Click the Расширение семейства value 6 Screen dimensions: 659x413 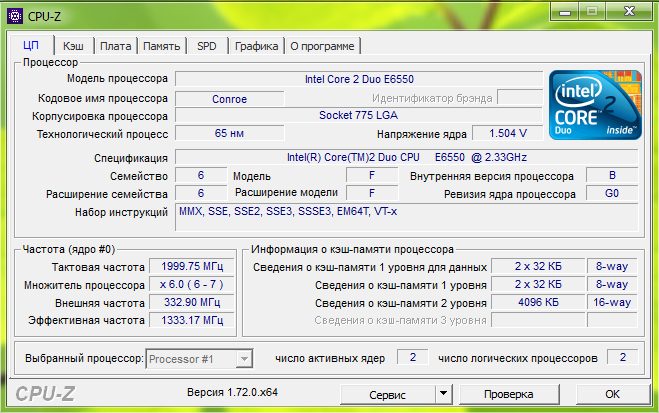pyautogui.click(x=201, y=193)
